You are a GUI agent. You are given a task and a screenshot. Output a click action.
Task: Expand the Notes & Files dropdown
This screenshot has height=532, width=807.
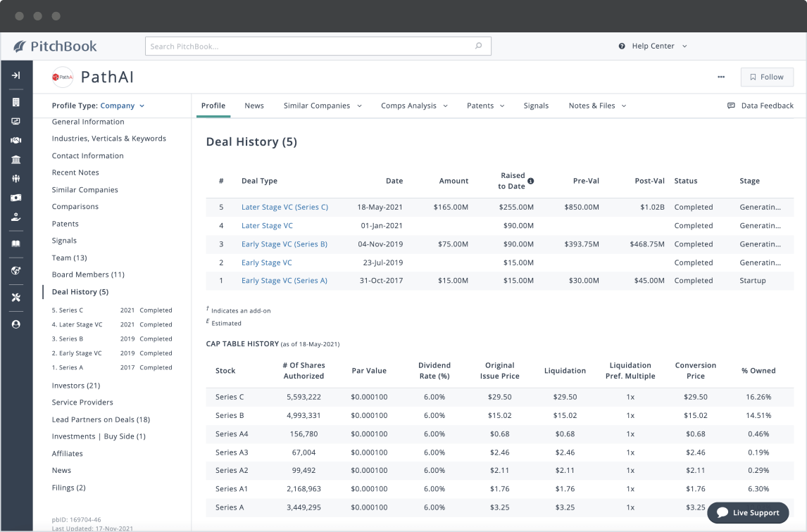(x=624, y=106)
